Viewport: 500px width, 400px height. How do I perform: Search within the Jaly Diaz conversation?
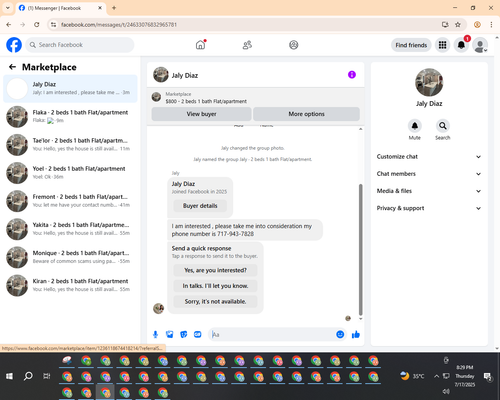click(x=443, y=126)
